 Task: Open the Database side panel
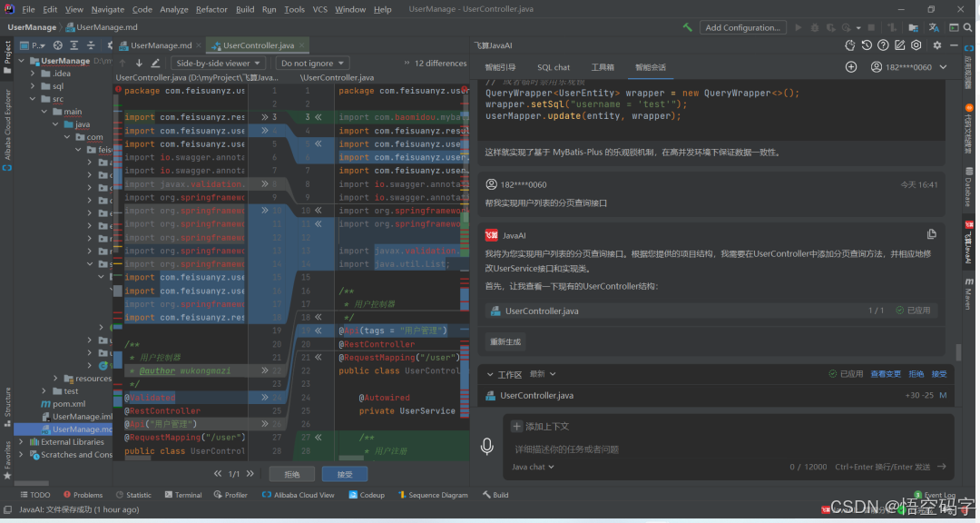[968, 186]
